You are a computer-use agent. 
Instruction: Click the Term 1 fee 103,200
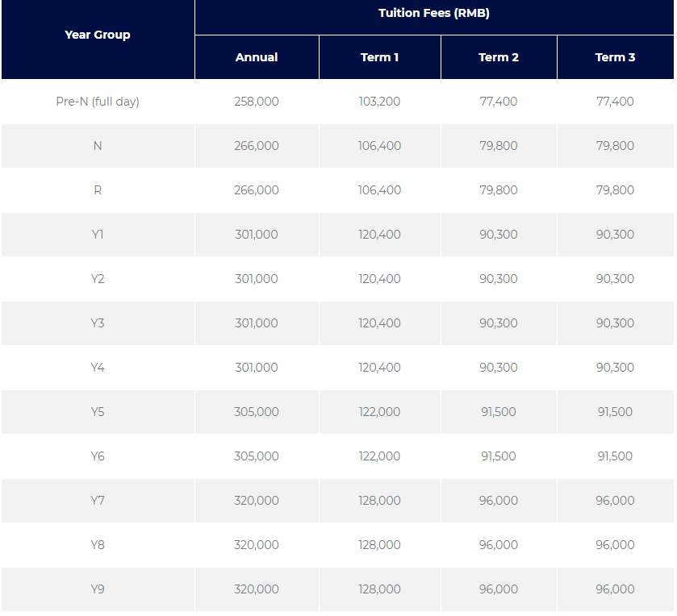[379, 102]
